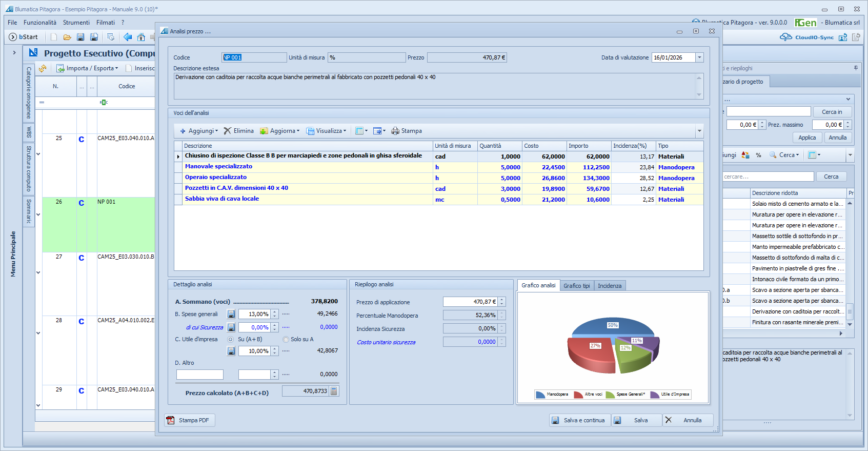Expand the Data di valutazione date picker
868x451 pixels.
coord(699,57)
